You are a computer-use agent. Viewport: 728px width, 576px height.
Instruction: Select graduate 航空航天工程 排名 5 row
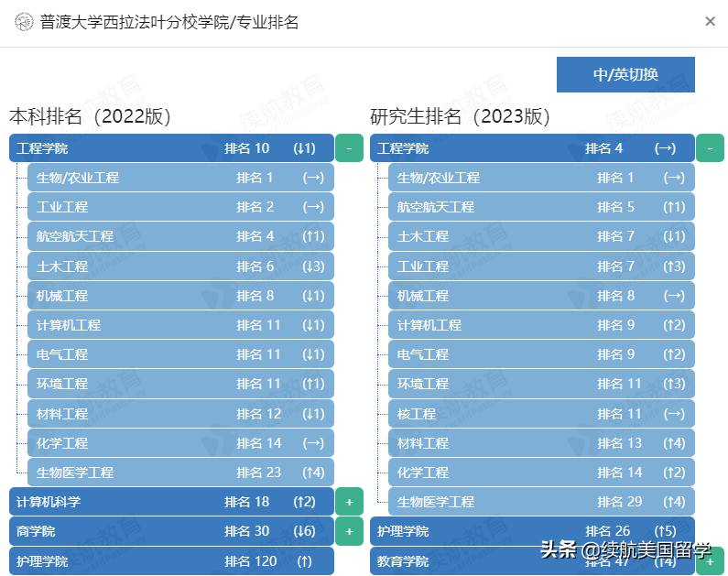click(541, 207)
